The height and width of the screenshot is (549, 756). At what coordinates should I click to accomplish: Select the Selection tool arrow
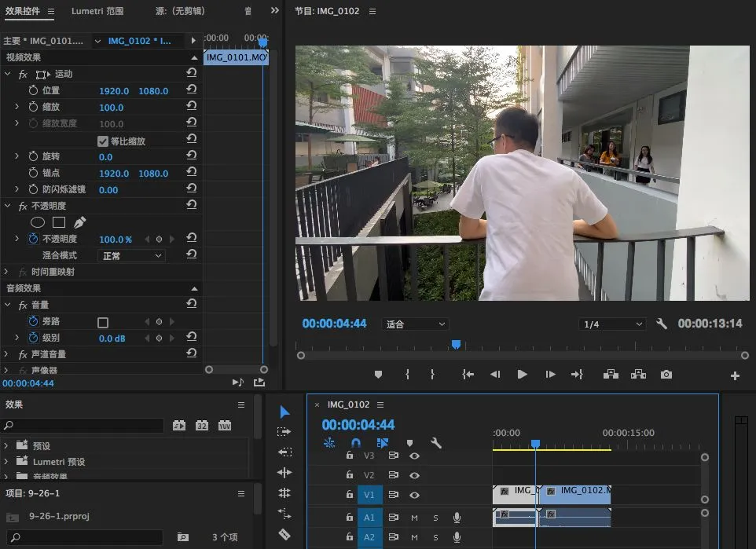click(x=284, y=412)
